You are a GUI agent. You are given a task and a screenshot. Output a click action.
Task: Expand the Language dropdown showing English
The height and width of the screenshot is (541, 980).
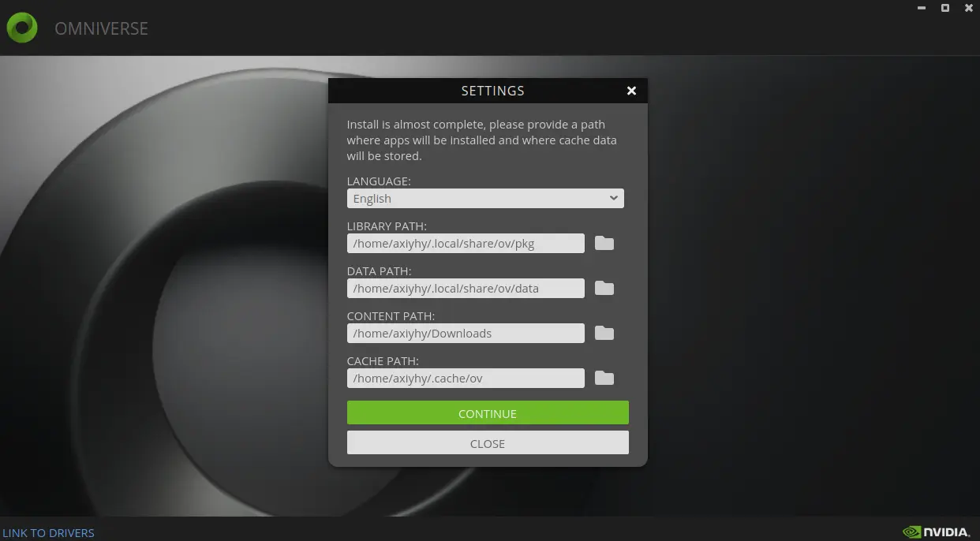click(485, 199)
